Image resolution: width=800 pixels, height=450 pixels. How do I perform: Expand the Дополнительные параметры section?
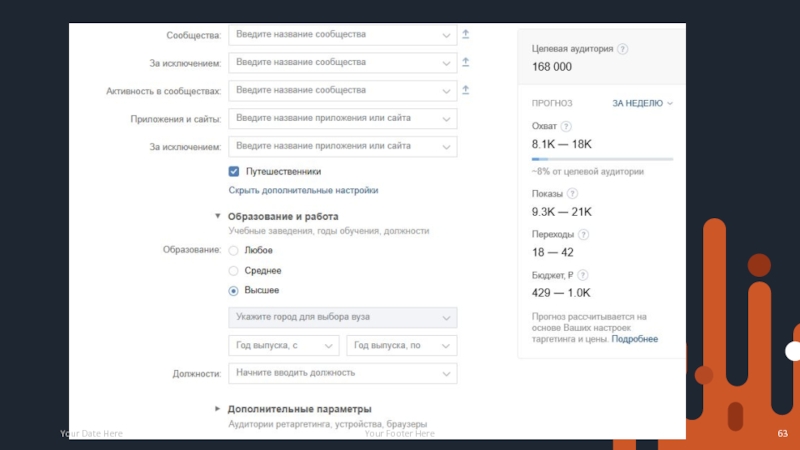click(x=217, y=409)
